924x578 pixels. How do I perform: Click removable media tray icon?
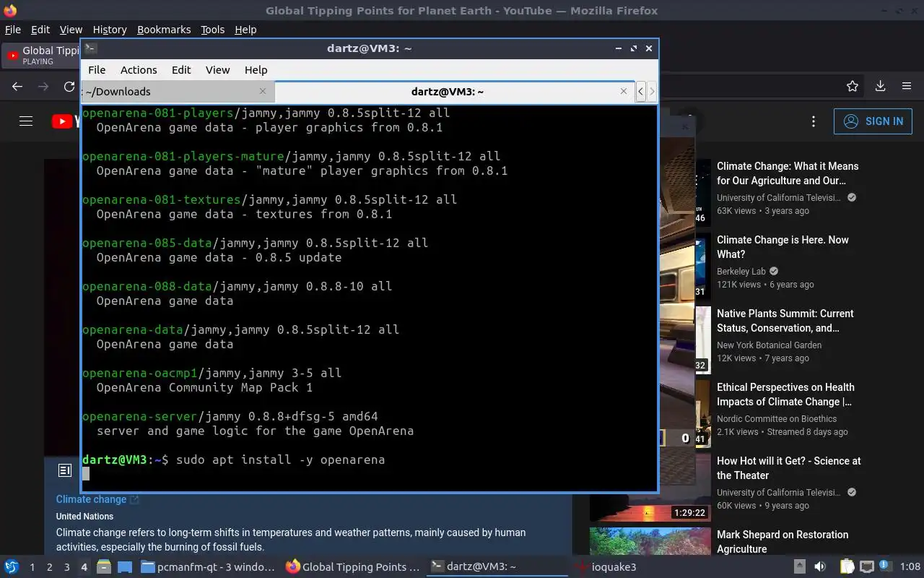(799, 567)
